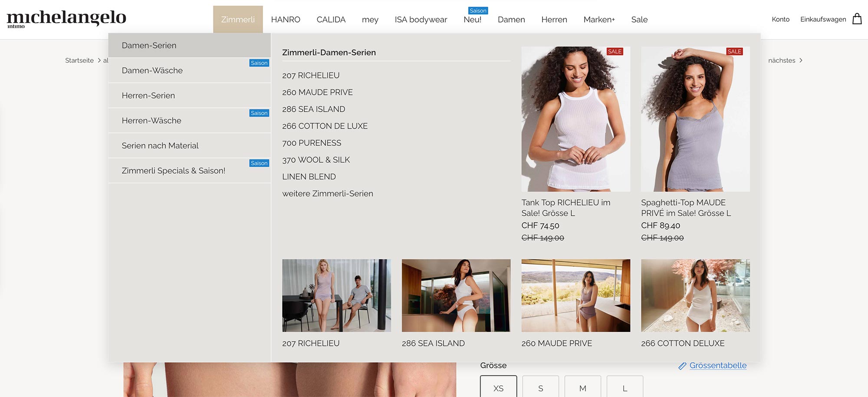This screenshot has height=397, width=868.
Task: Click the 286 SEA ISLAND caption
Action: tap(433, 343)
